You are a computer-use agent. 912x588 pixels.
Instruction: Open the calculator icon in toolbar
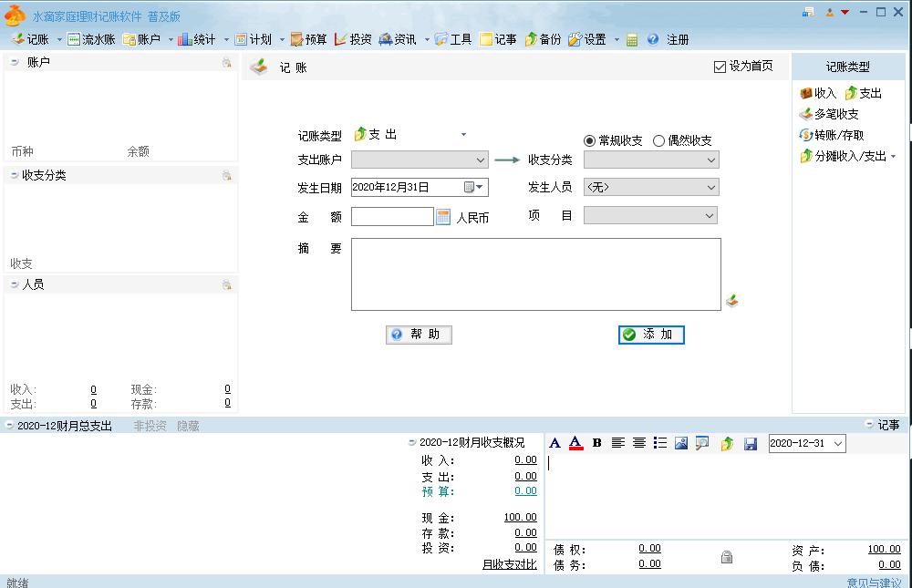[x=632, y=39]
